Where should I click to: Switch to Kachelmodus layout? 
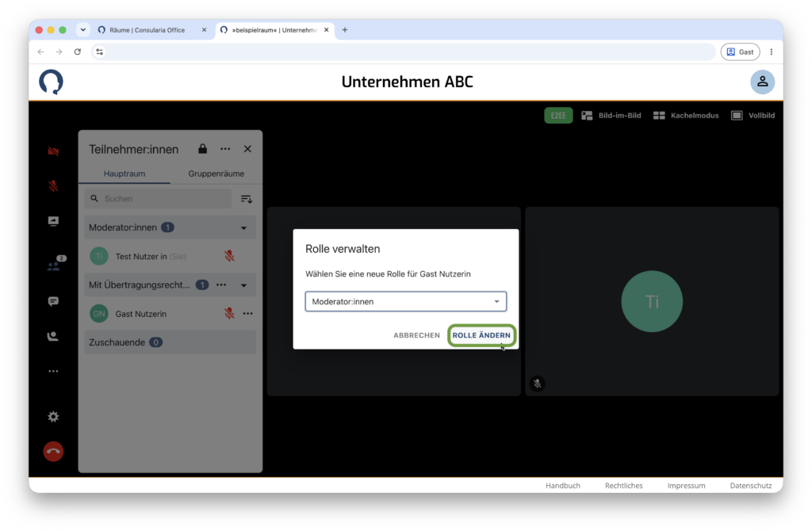[686, 116]
